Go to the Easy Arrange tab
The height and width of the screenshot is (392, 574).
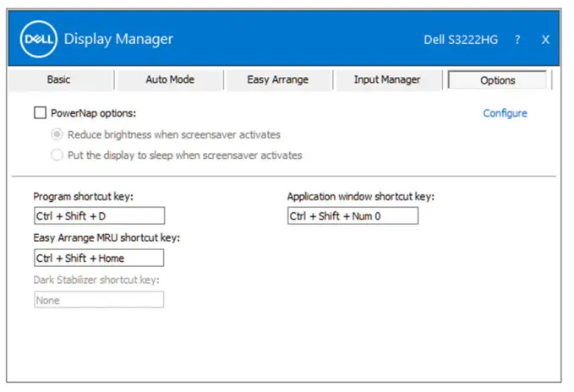point(278,79)
